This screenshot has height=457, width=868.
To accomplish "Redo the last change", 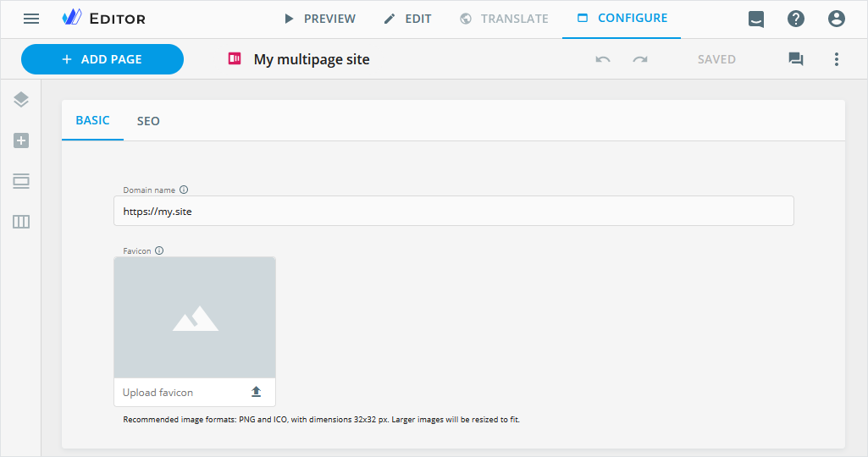I will click(x=640, y=59).
